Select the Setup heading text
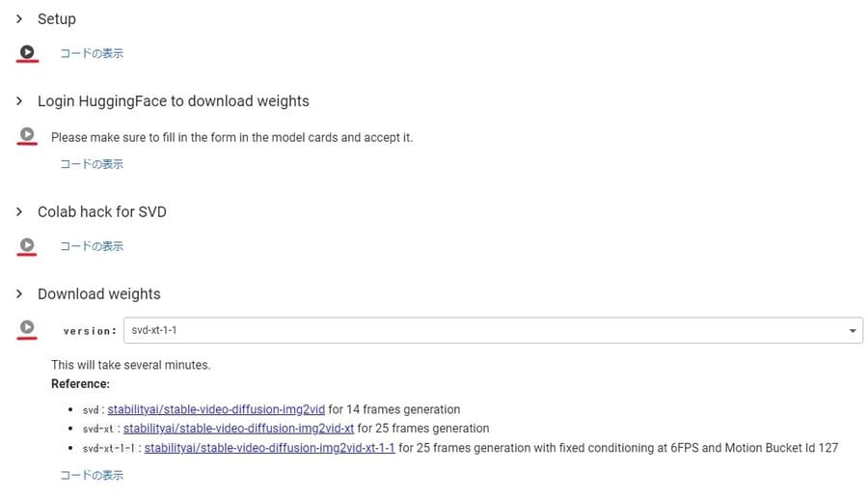The width and height of the screenshot is (868, 501). click(57, 19)
